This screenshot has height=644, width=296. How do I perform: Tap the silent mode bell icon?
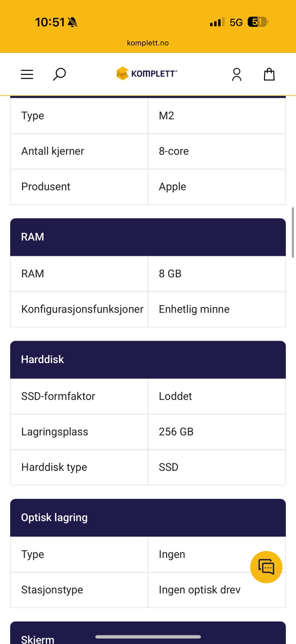[x=72, y=22]
